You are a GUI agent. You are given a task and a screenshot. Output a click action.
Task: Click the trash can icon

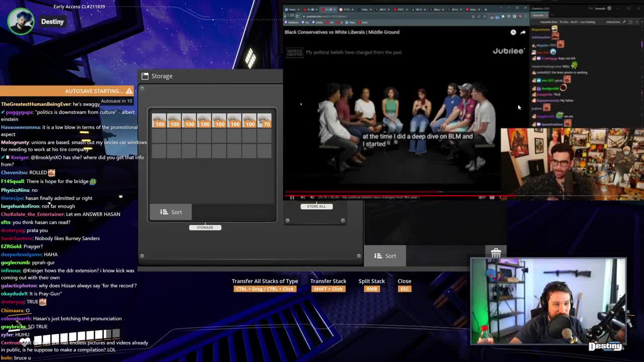coord(496,252)
